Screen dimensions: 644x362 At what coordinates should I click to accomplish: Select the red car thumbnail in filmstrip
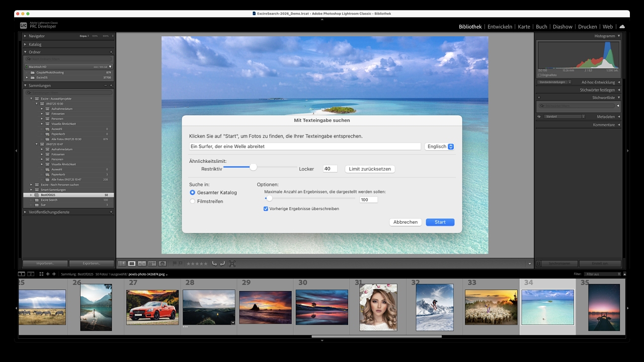152,307
